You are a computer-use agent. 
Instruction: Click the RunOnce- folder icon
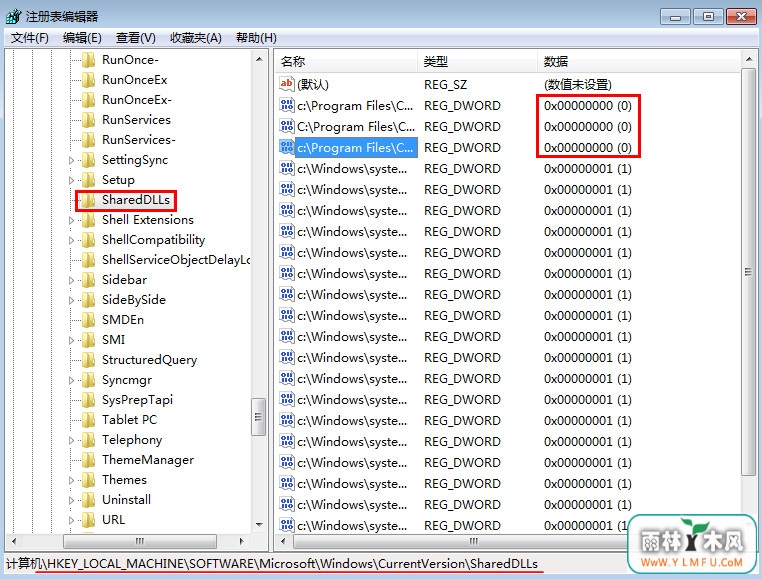point(88,60)
